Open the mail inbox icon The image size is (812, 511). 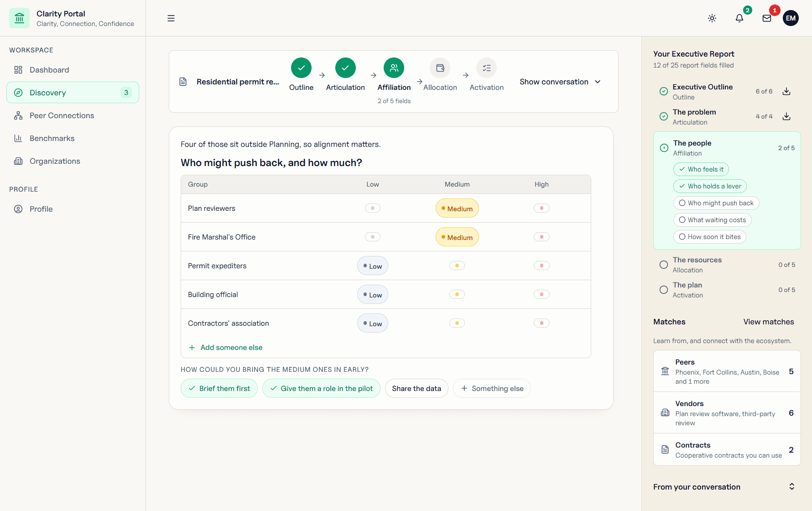click(767, 18)
